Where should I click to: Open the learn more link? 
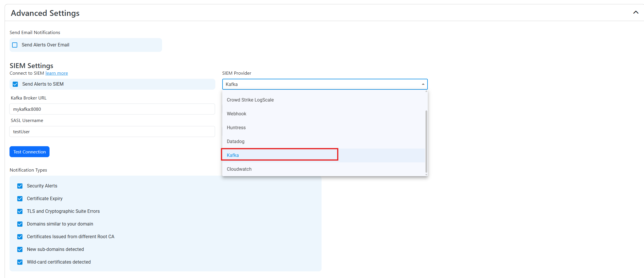[56, 73]
